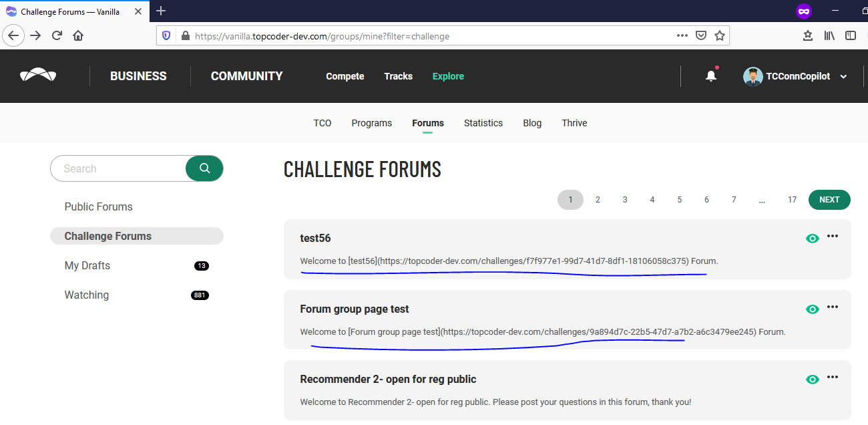Click the browser forward arrow
This screenshot has height=425, width=868.
pyautogui.click(x=35, y=35)
